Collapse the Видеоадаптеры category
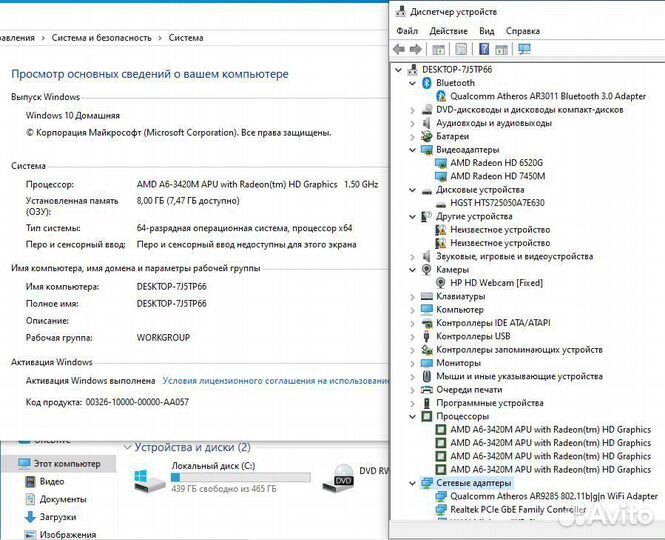 pyautogui.click(x=412, y=150)
